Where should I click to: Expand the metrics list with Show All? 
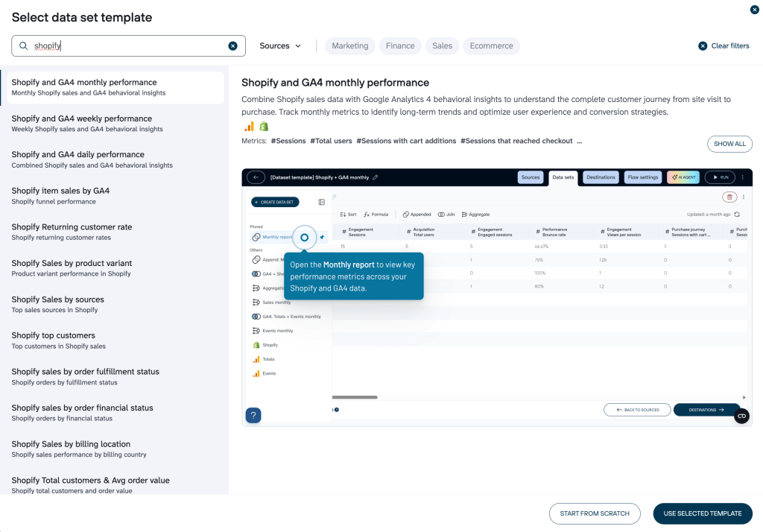pyautogui.click(x=729, y=144)
